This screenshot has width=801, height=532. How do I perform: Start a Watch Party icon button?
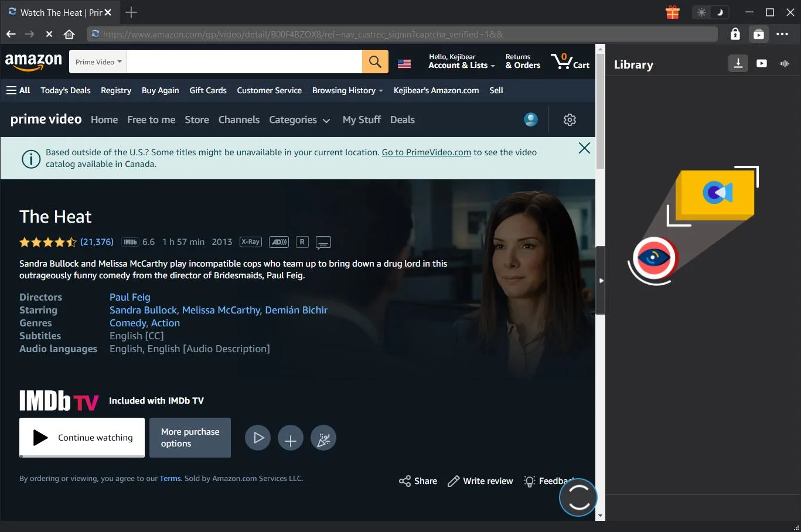coord(323,439)
